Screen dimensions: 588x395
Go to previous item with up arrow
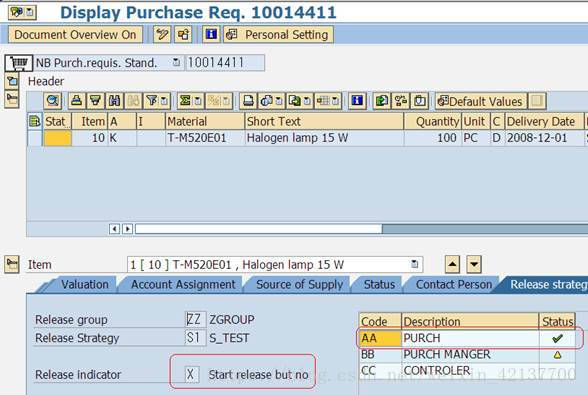[452, 264]
